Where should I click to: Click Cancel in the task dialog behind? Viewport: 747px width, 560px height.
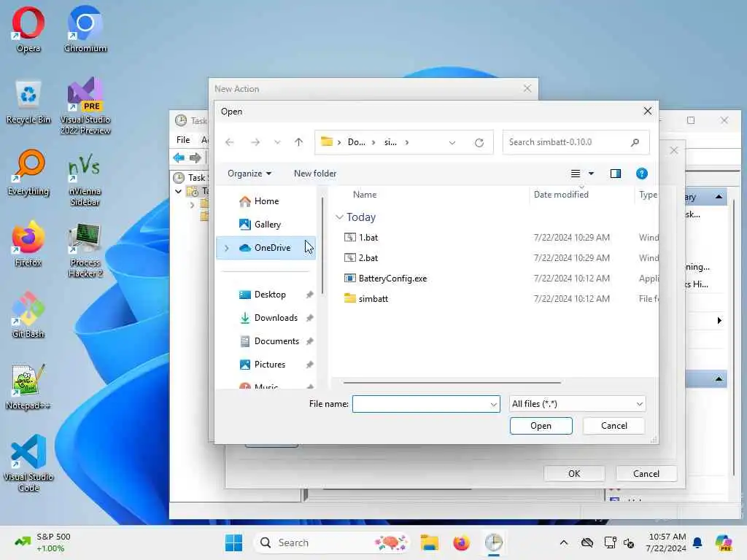646,473
